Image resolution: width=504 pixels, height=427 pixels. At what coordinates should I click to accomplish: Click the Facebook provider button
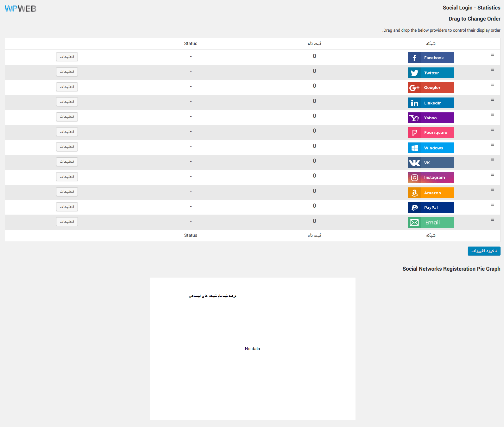(x=431, y=58)
